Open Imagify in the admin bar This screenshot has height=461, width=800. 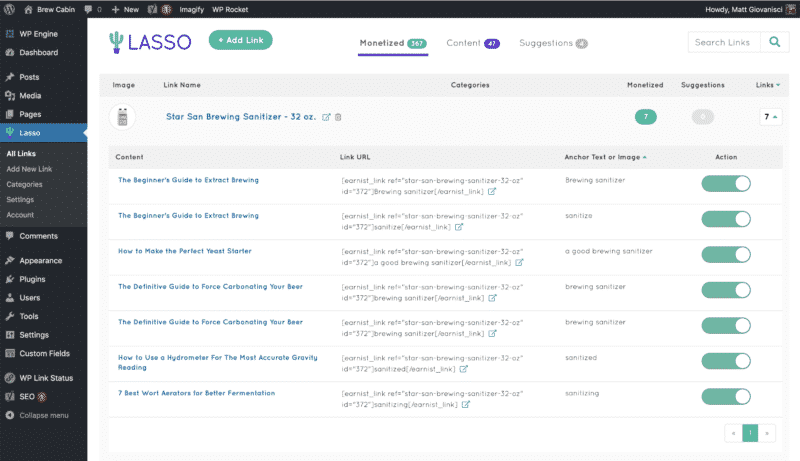click(191, 9)
